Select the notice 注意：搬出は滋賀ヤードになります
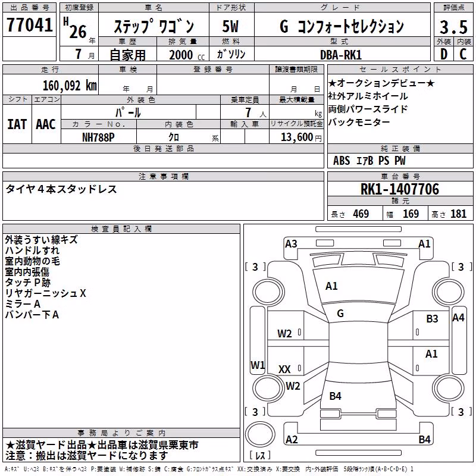 (86, 456)
